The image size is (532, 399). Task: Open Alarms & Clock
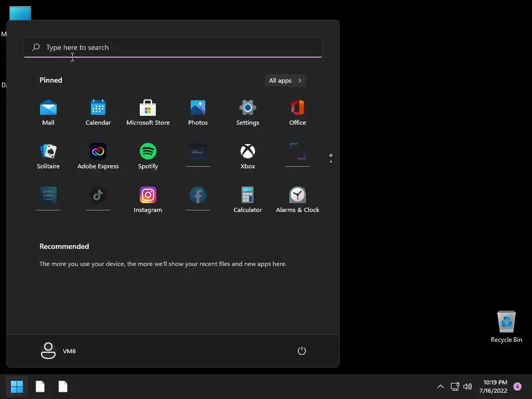[298, 200]
